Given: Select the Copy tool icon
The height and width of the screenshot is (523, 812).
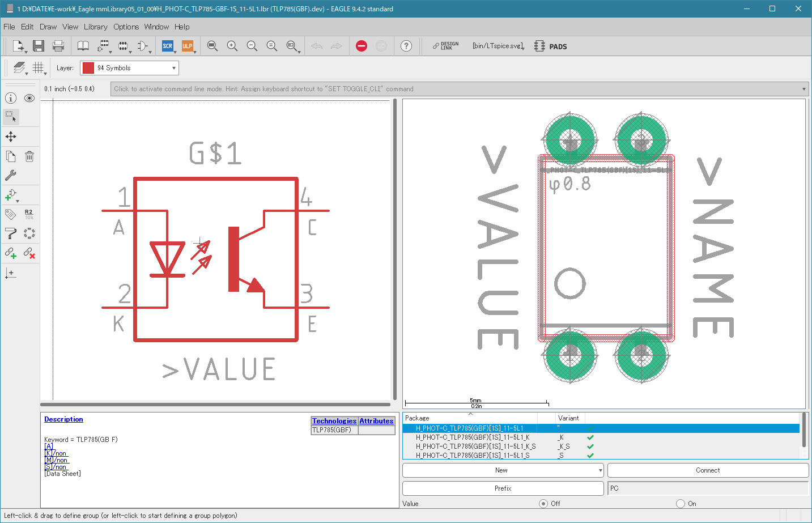Looking at the screenshot, I should point(11,156).
